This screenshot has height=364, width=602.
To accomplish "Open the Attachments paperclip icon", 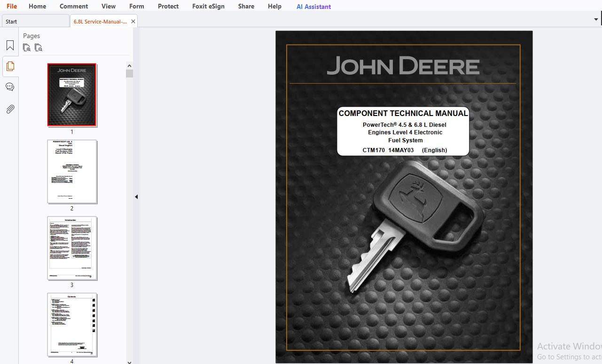I will coord(10,109).
